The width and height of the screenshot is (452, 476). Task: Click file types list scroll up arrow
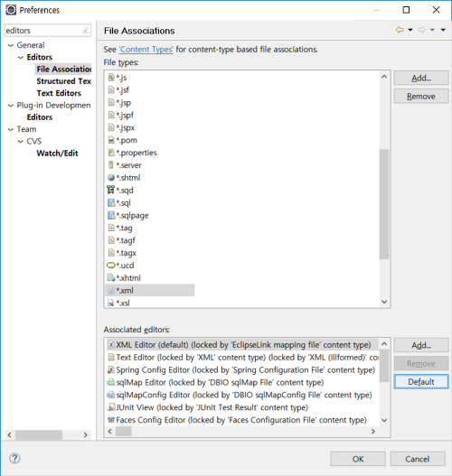(x=384, y=77)
